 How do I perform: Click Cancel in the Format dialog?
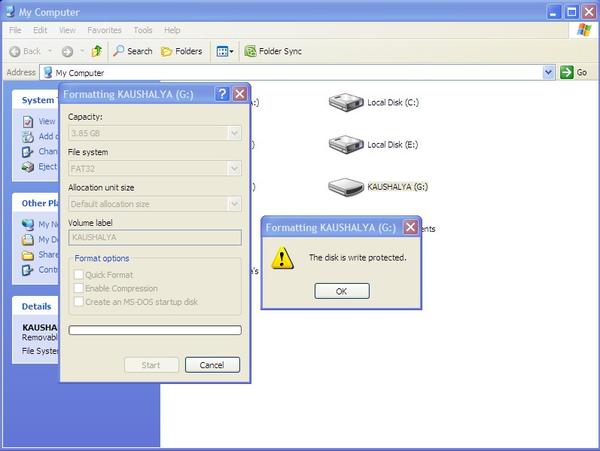tap(212, 365)
